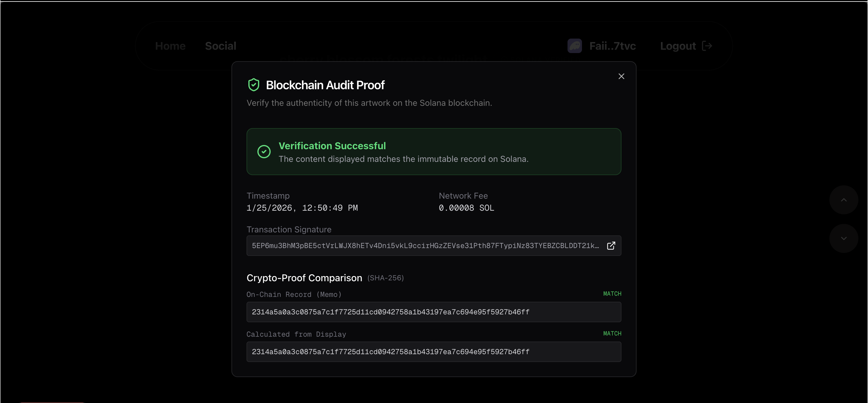Click the MATCH label for Calculated from Display
The width and height of the screenshot is (868, 403).
click(x=612, y=334)
